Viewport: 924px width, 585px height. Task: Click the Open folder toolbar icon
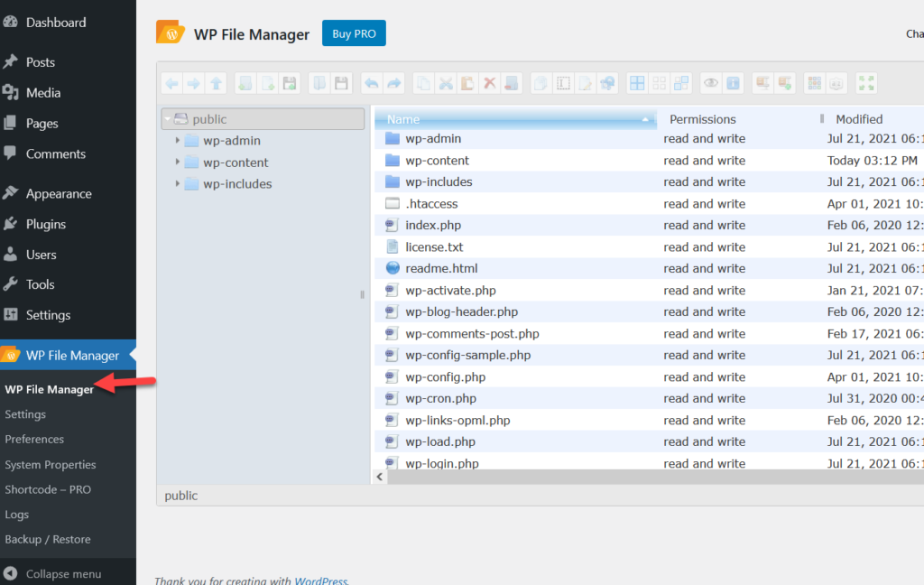click(319, 84)
